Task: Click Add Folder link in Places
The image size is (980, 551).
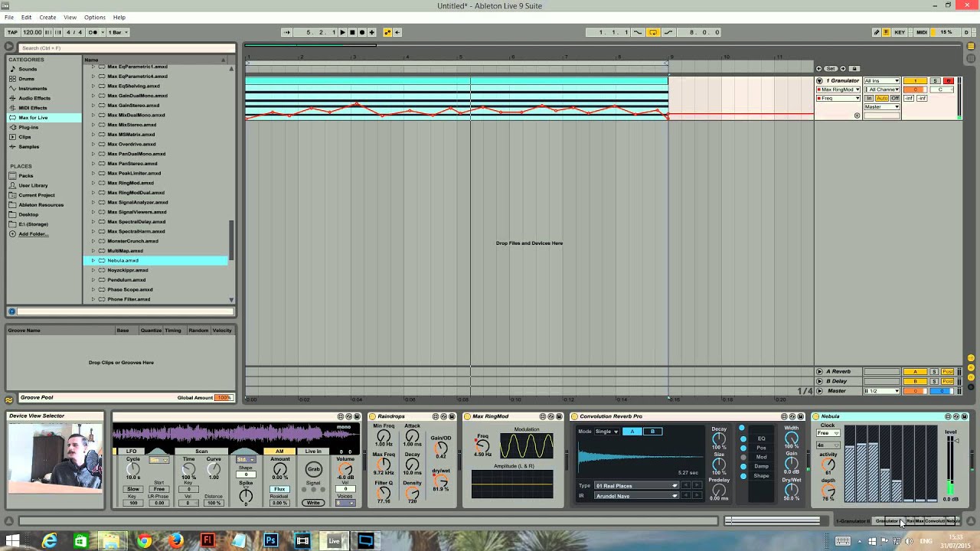Action: (x=33, y=233)
